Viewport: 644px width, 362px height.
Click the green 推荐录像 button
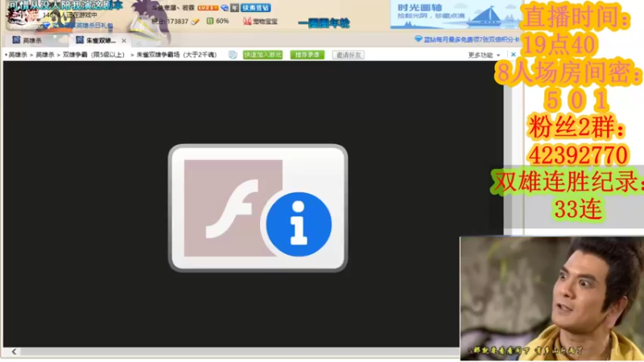(x=308, y=55)
